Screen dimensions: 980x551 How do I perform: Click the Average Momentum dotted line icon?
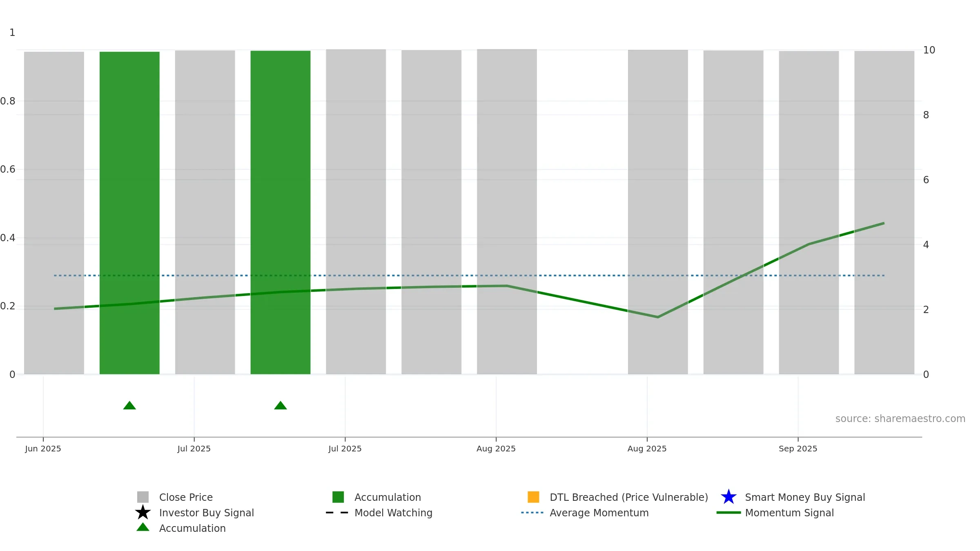[x=532, y=513]
